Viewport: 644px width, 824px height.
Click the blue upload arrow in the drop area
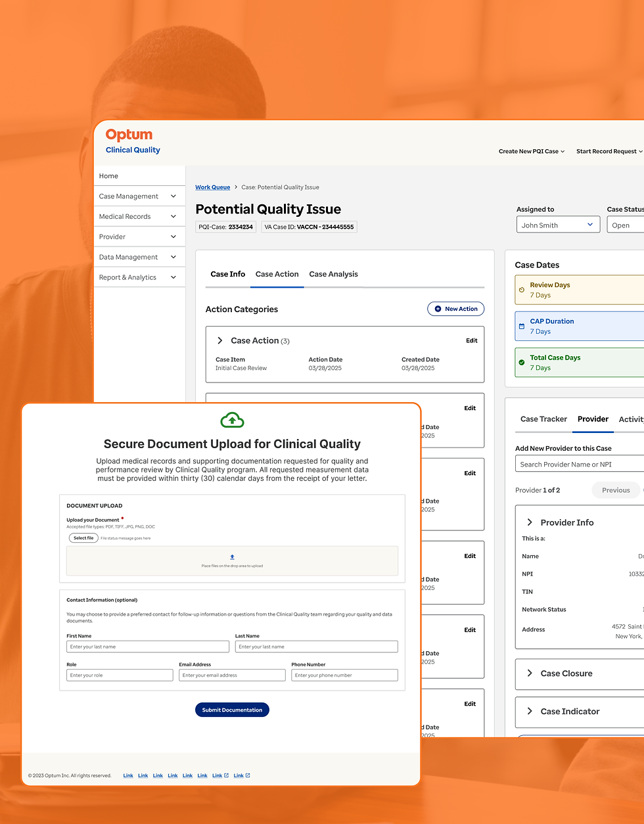pyautogui.click(x=232, y=556)
